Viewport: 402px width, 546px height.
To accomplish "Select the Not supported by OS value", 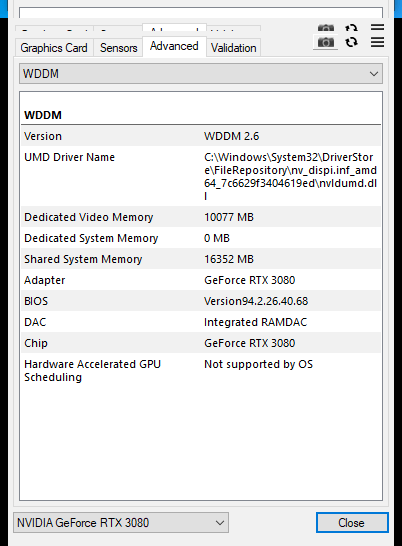I will click(258, 364).
